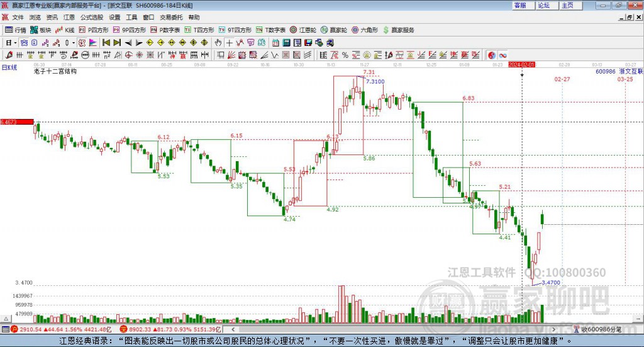Screen dimensions: 644x347
Task: Collapse volume panel with triangle button
Action: click(x=6, y=319)
